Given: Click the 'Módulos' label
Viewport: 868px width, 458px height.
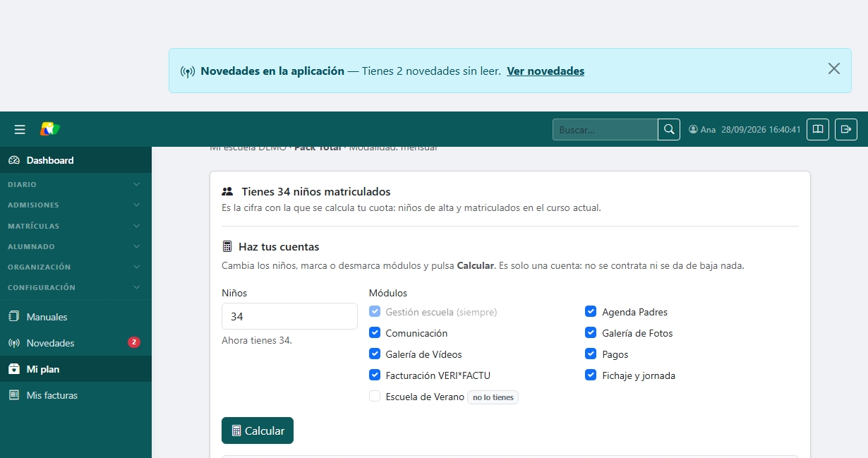Looking at the screenshot, I should pyautogui.click(x=388, y=293).
